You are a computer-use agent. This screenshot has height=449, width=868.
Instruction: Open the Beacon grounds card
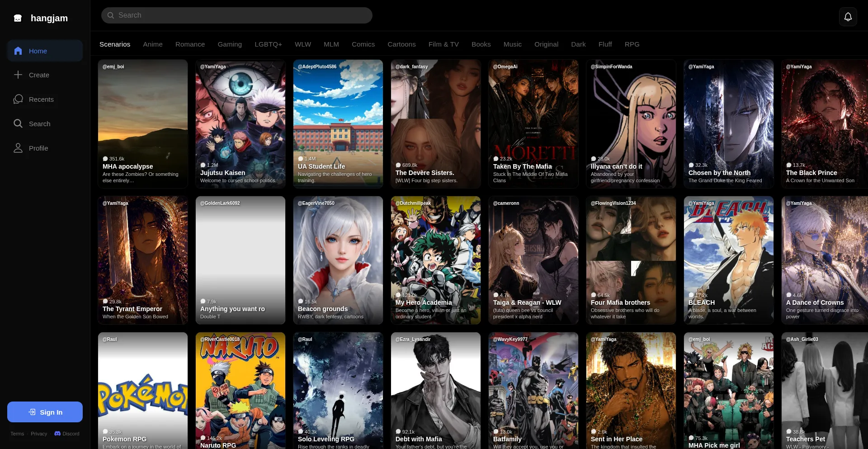338,260
